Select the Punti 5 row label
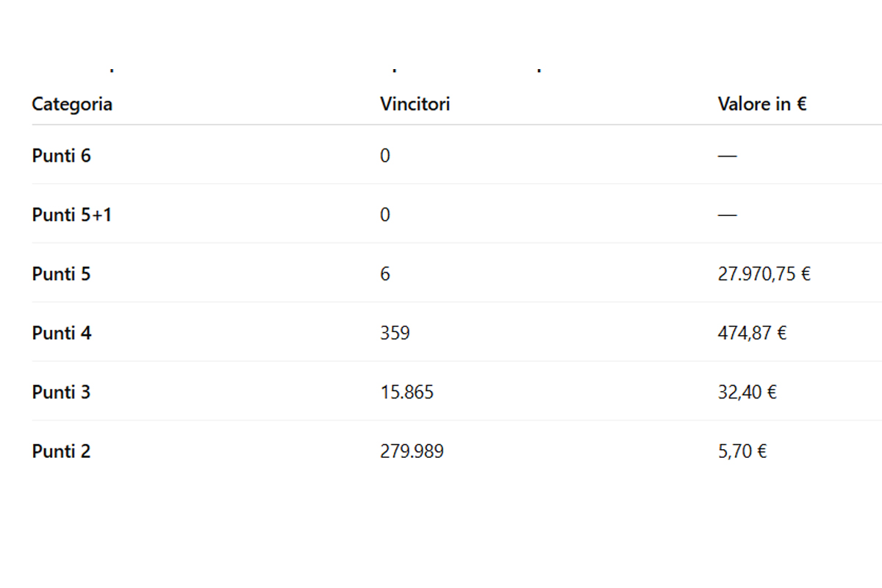882x588 pixels. tap(62, 274)
